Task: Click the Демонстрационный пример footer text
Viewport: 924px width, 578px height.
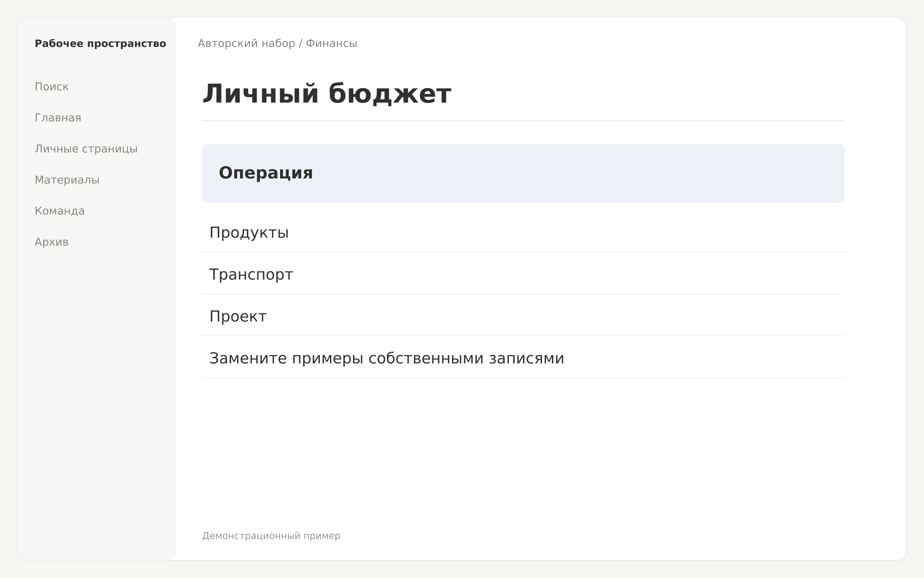Action: pos(271,536)
